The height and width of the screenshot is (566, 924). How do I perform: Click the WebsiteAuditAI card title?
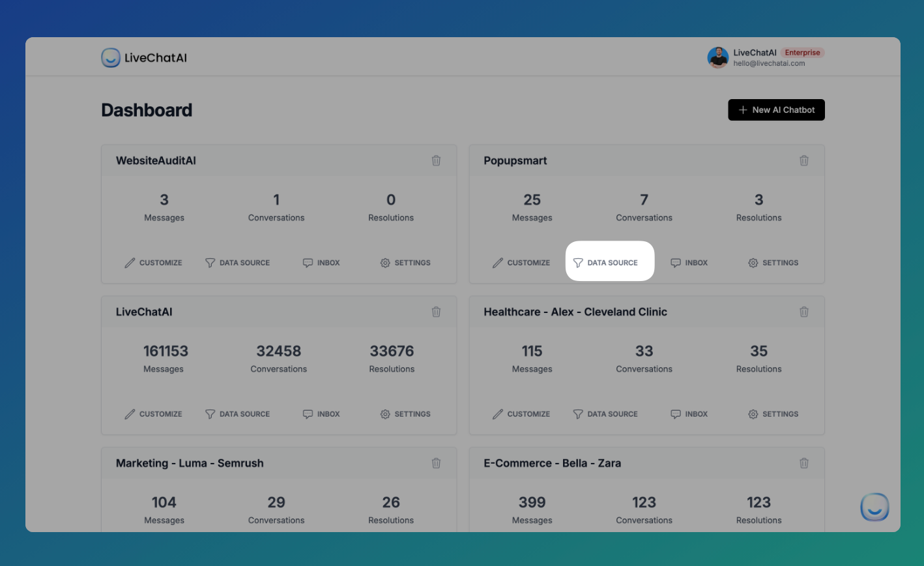tap(156, 160)
